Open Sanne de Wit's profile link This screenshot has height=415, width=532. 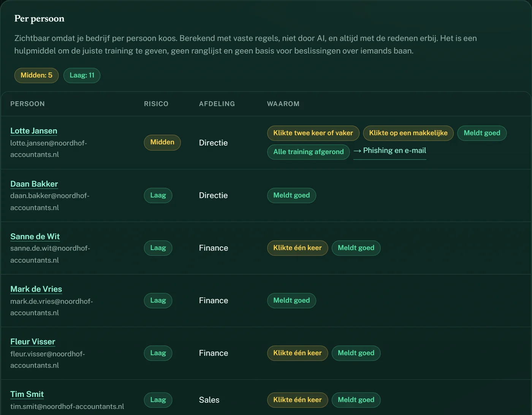click(x=35, y=237)
